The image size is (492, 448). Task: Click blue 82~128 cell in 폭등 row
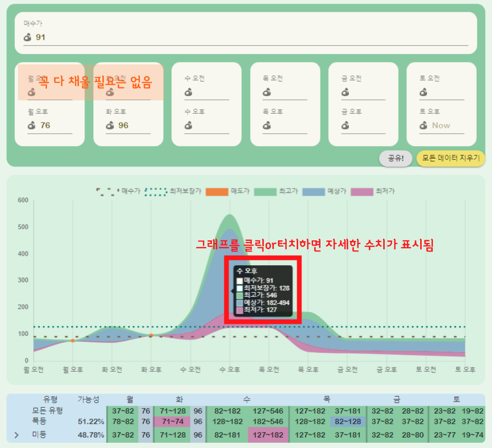tap(348, 421)
